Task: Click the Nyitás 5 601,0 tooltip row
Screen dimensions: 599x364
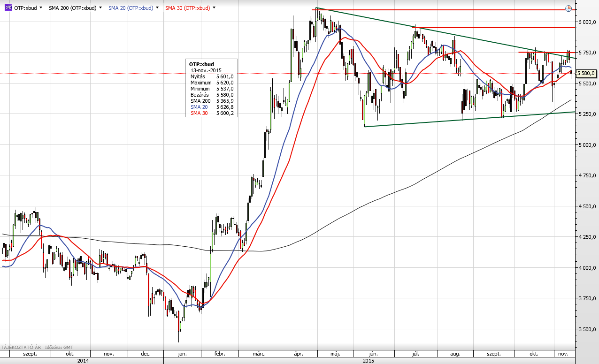Action: coord(212,76)
